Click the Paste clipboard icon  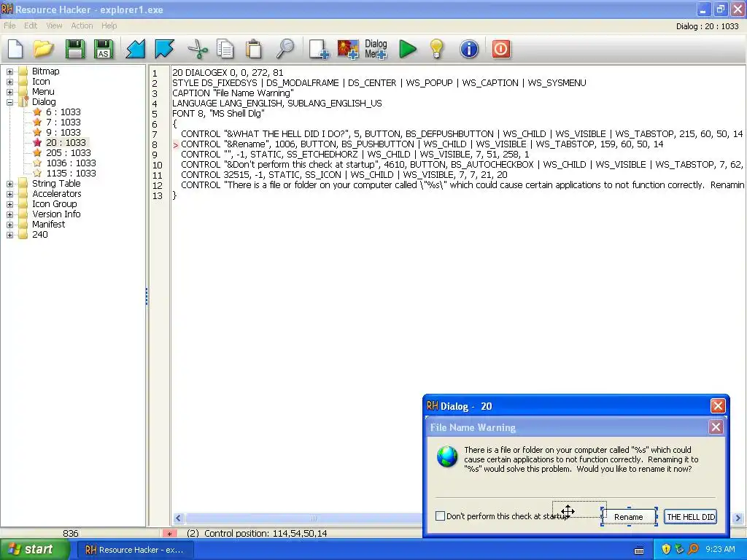coord(253,49)
